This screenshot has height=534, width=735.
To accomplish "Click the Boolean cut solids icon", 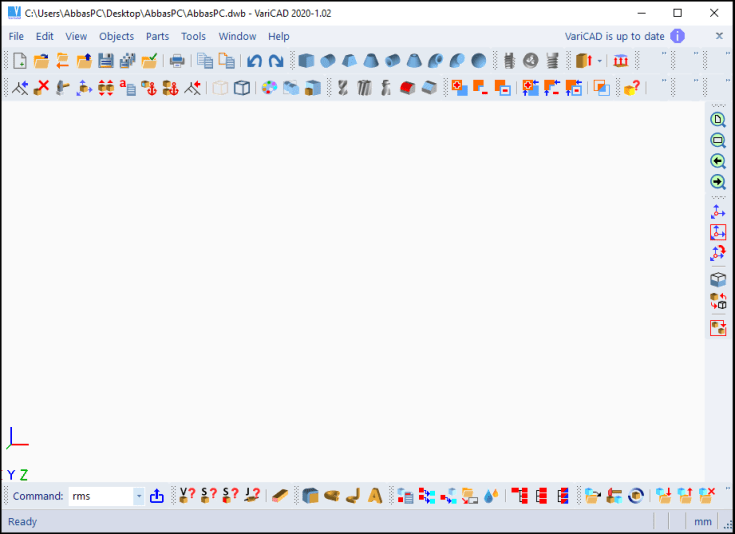I will (x=481, y=88).
